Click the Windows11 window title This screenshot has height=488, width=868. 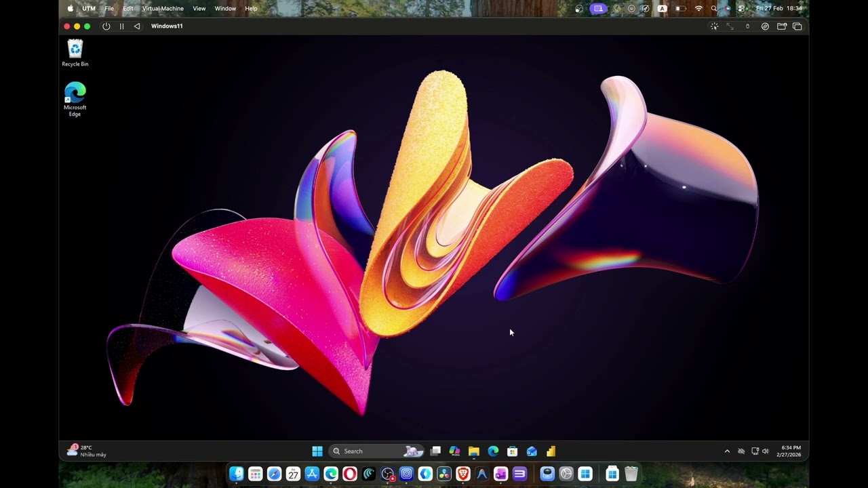point(167,26)
